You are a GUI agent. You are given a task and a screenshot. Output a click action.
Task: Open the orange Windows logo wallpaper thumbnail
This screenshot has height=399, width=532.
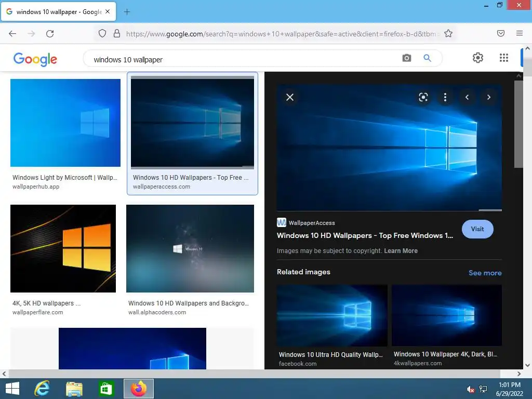click(x=63, y=248)
